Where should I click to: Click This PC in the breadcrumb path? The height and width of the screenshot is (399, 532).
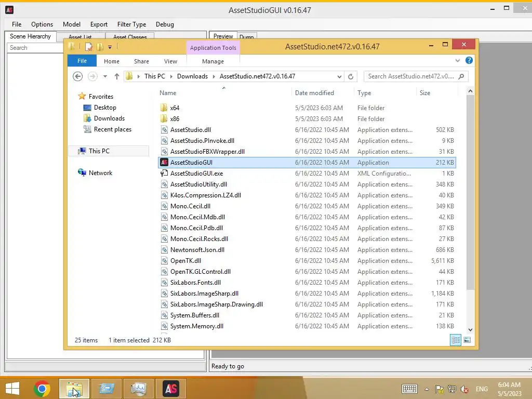[155, 76]
